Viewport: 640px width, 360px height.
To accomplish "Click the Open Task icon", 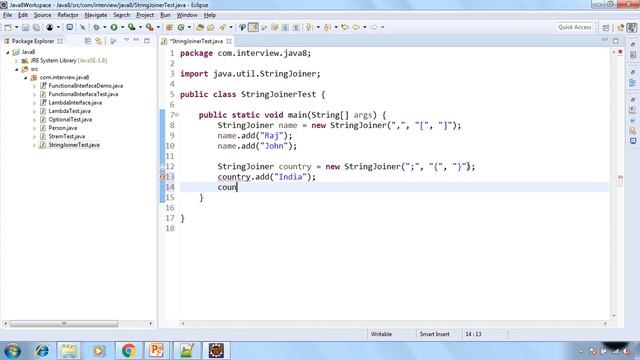I will tap(211, 27).
